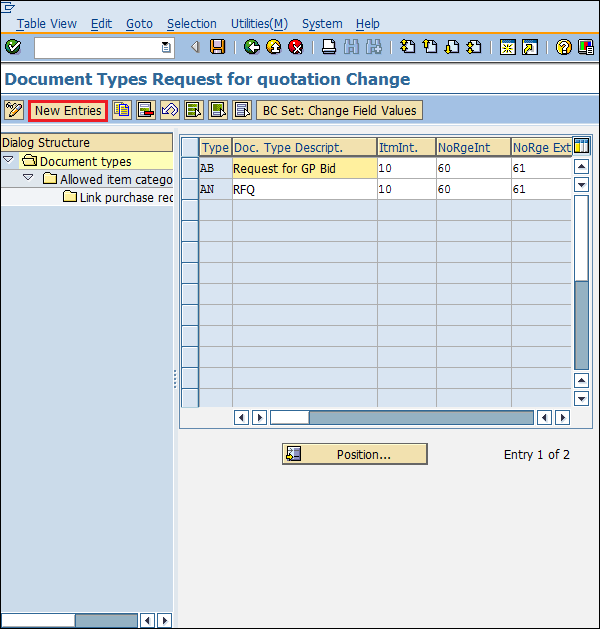
Task: Click the Undo Change icon
Action: coord(170,110)
